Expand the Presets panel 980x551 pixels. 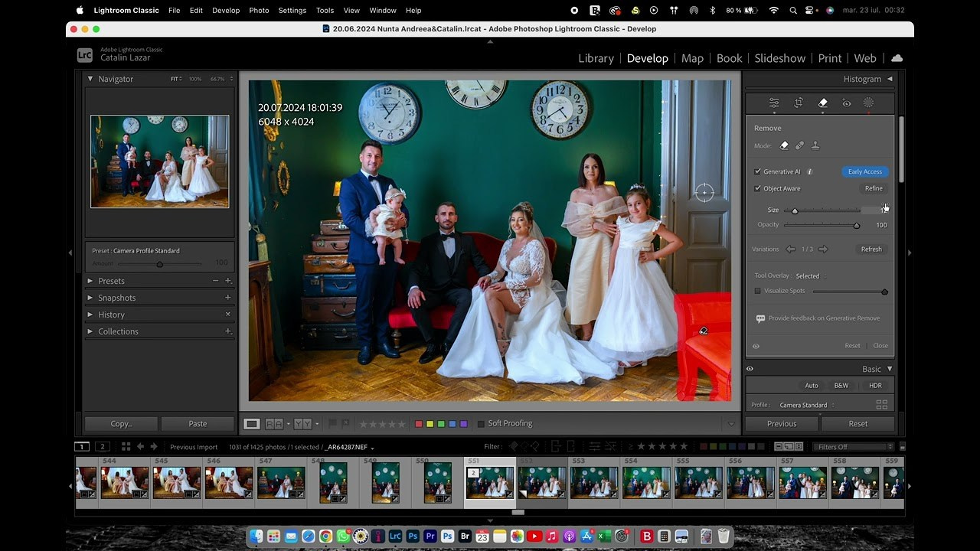tap(112, 281)
